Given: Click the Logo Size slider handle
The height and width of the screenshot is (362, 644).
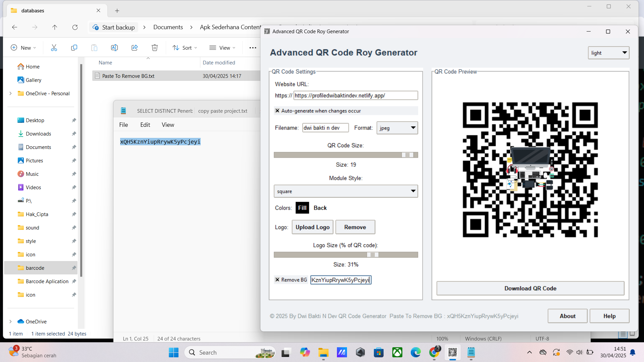Looking at the screenshot, I should (373, 255).
